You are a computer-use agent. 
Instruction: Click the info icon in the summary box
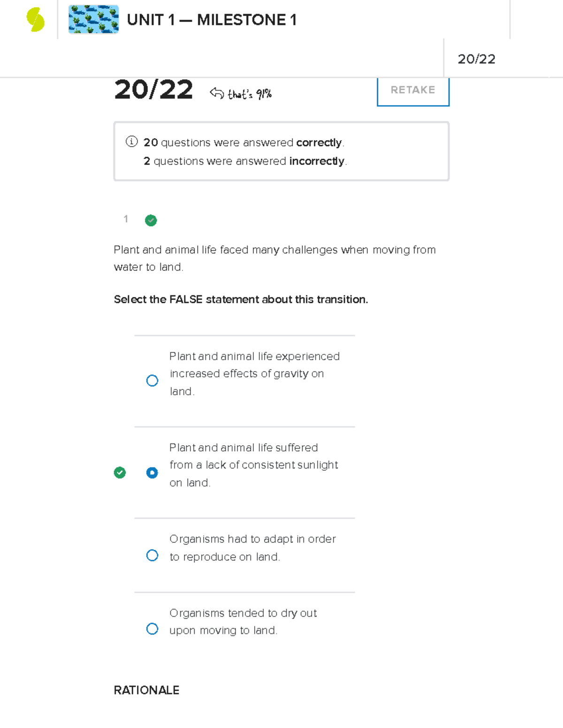coord(131,142)
